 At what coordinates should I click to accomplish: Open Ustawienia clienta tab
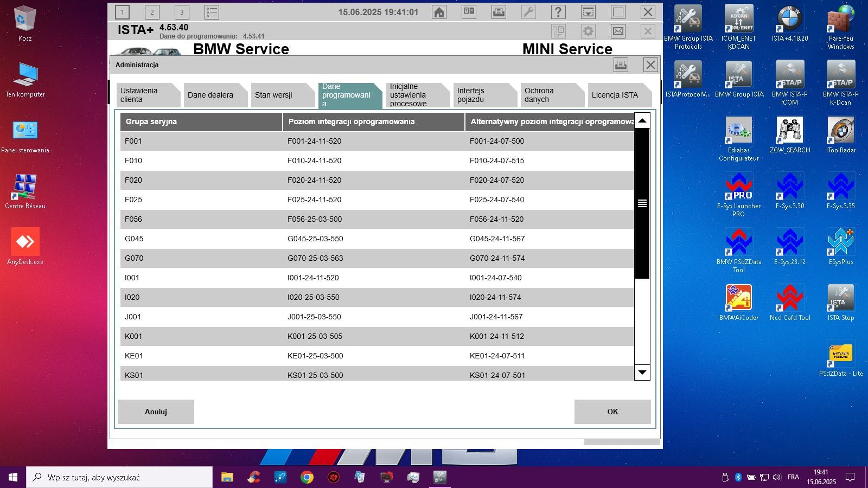(x=148, y=95)
